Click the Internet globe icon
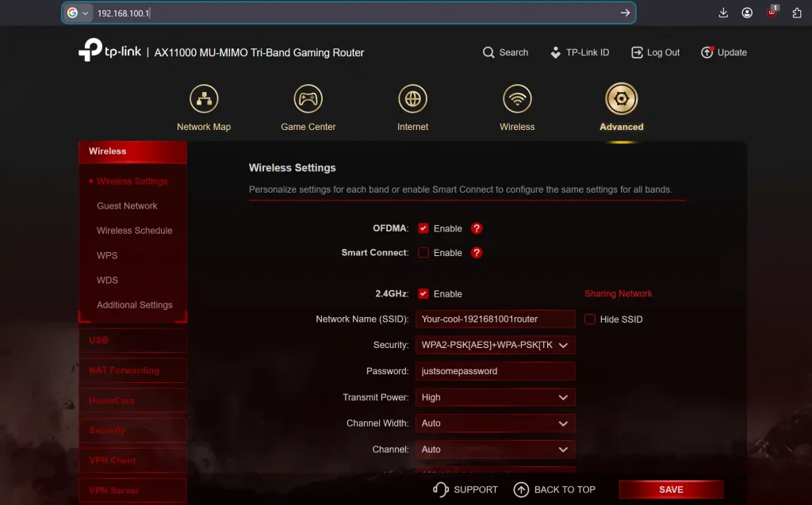Image resolution: width=812 pixels, height=505 pixels. click(412, 99)
